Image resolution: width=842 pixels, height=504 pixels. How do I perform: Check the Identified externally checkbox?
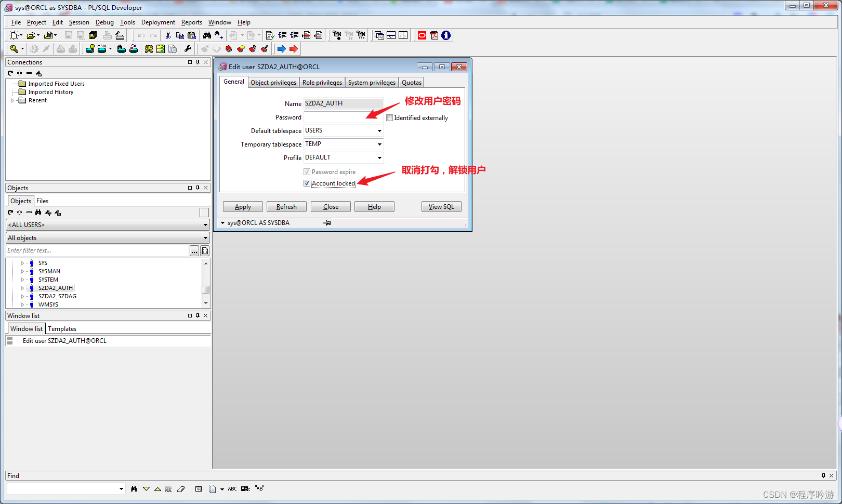pos(389,118)
